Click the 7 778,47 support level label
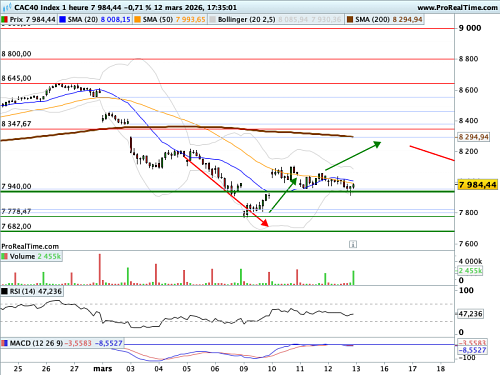Viewport: 500px width, 375px height. coord(16,211)
